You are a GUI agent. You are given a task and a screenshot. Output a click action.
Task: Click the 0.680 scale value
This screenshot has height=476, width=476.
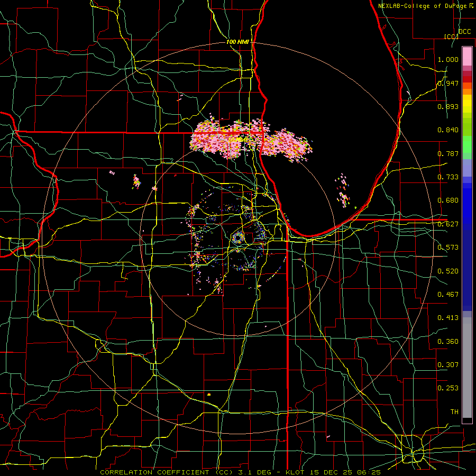click(x=448, y=200)
